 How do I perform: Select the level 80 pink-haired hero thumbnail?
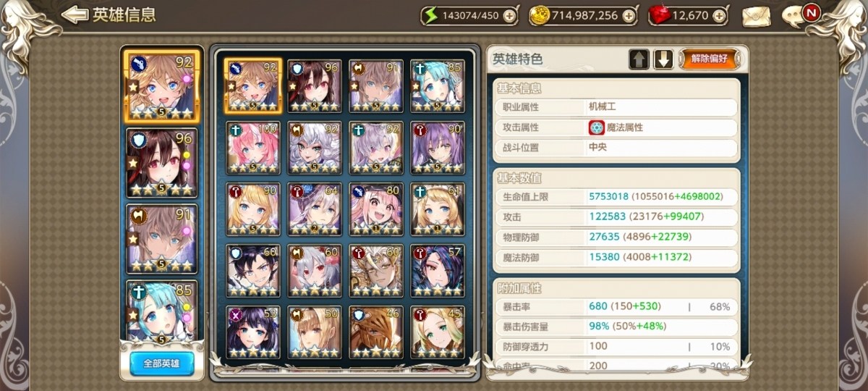coord(376,209)
